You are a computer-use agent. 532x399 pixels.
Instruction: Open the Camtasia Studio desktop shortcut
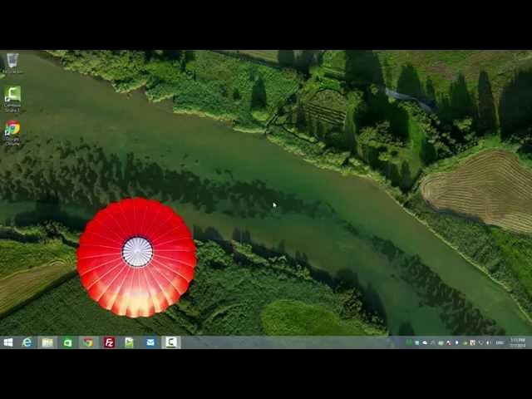pyautogui.click(x=12, y=97)
